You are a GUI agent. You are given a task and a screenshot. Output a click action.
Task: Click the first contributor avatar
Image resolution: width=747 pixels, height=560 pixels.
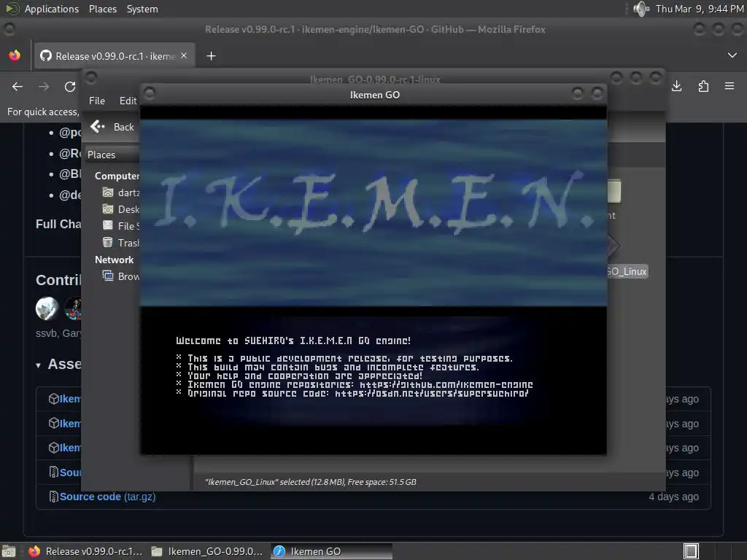(x=47, y=308)
